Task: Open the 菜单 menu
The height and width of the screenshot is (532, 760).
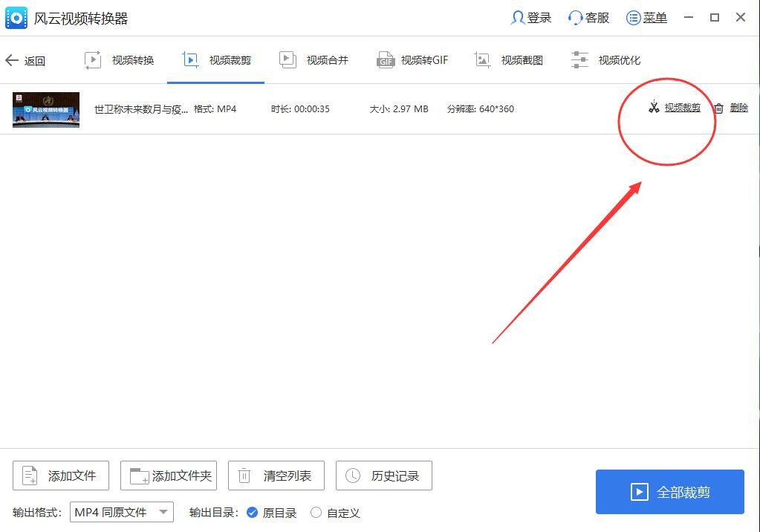Action: (646, 18)
